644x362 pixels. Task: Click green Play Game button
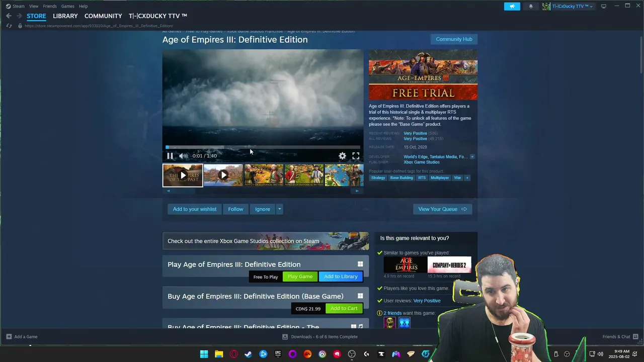[300, 277]
